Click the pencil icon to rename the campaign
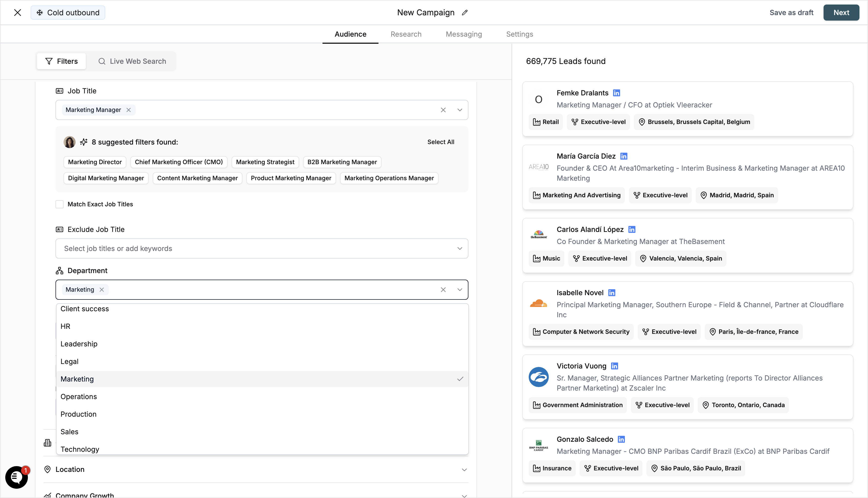The height and width of the screenshot is (498, 868). [x=465, y=12]
